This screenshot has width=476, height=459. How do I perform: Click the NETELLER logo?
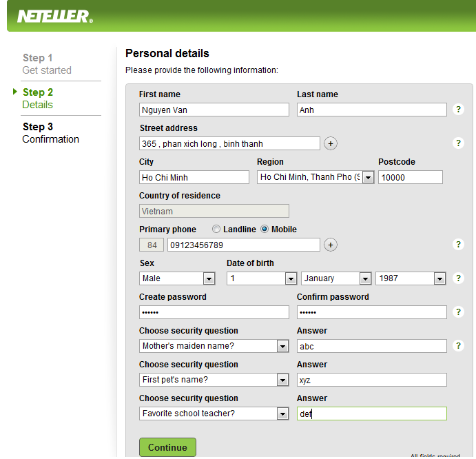[54, 15]
